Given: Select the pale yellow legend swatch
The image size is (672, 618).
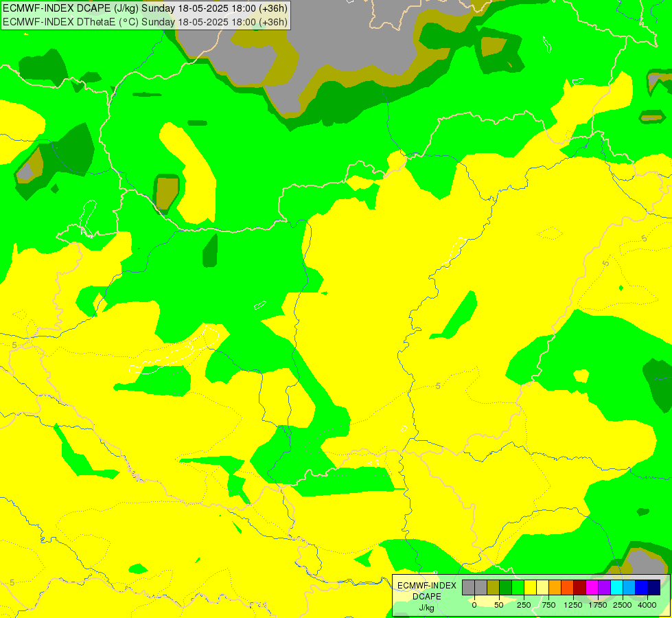Looking at the screenshot, I should 542,587.
